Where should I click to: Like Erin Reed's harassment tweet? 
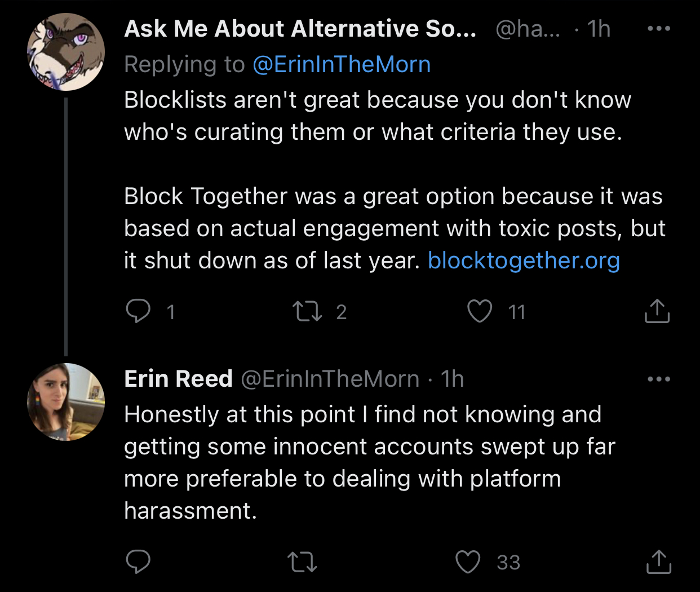pyautogui.click(x=468, y=562)
